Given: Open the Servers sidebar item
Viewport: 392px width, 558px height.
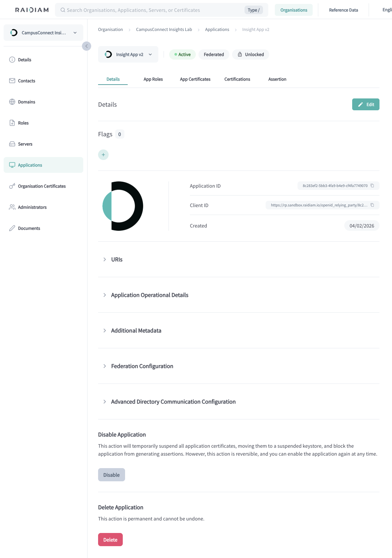Looking at the screenshot, I should 25,144.
